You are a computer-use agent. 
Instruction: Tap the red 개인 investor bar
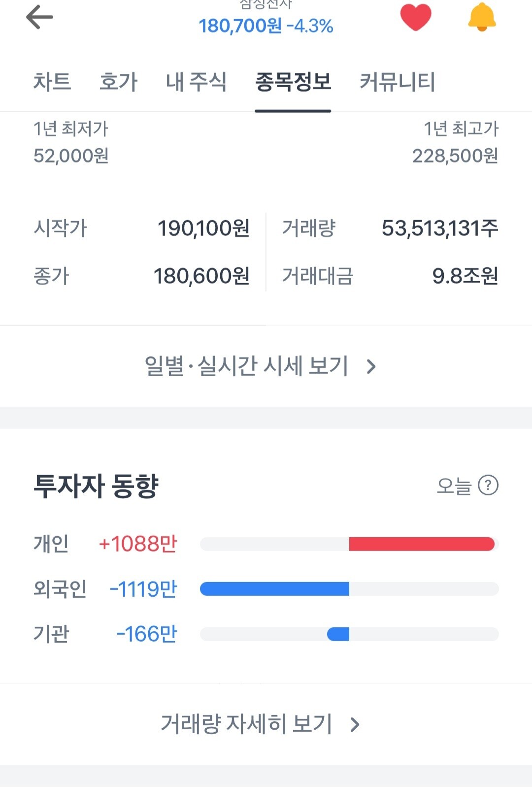click(422, 544)
